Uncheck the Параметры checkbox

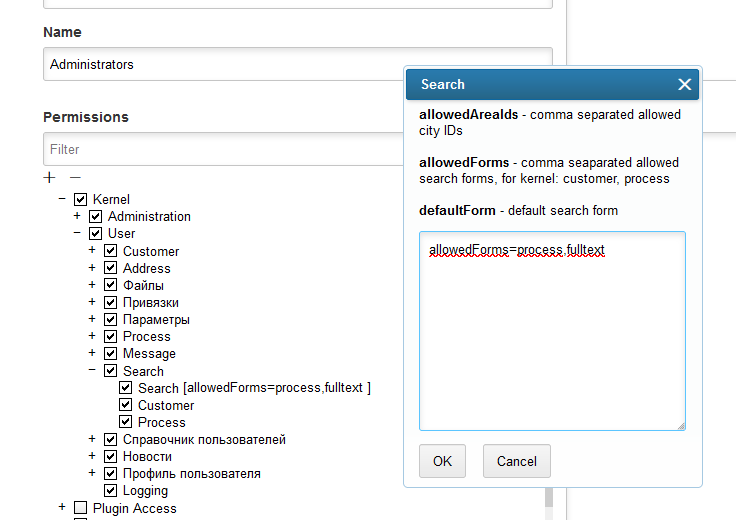pyautogui.click(x=110, y=319)
